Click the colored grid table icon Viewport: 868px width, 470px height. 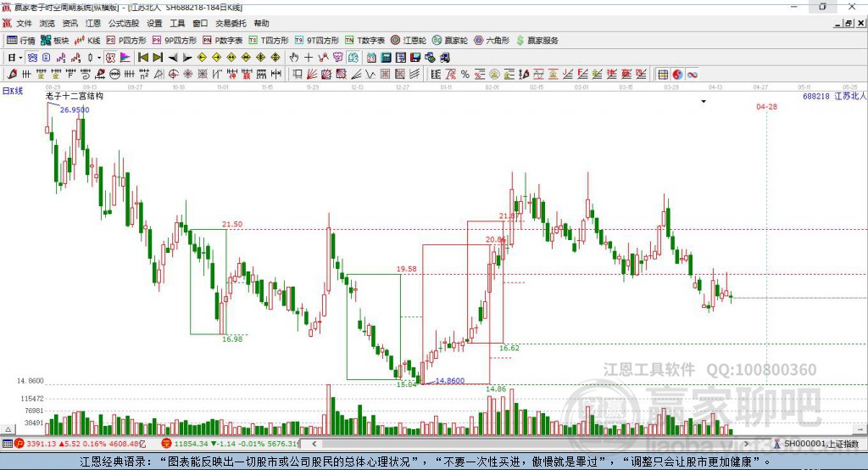point(663,75)
